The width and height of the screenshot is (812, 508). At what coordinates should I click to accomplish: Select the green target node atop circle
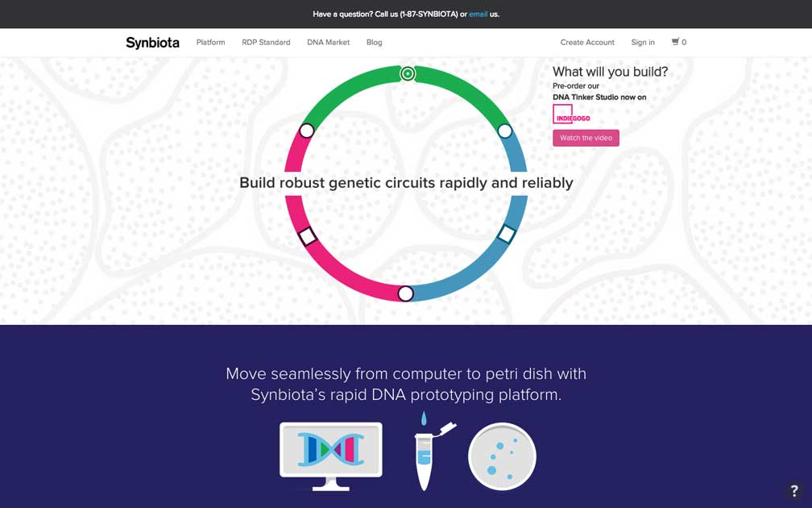408,74
